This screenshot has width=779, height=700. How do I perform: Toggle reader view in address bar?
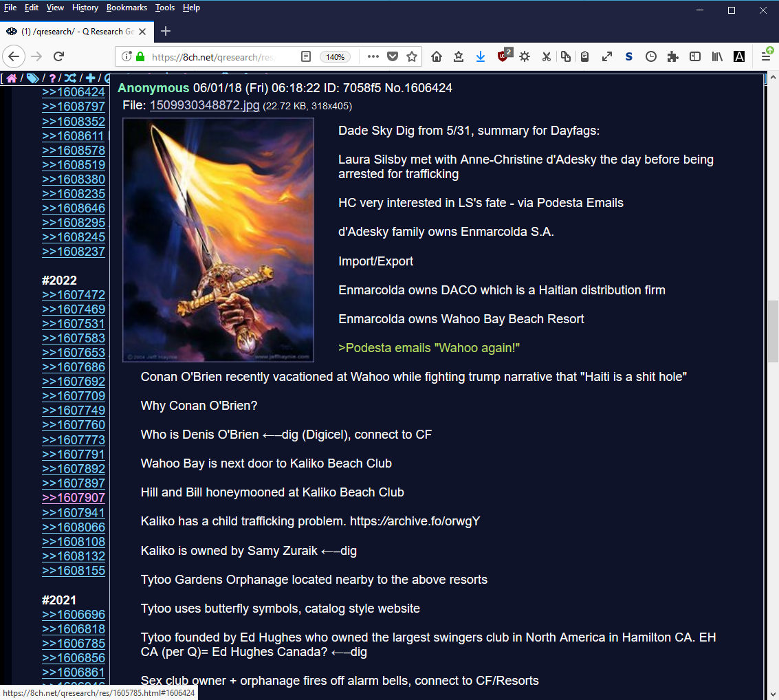click(x=306, y=56)
